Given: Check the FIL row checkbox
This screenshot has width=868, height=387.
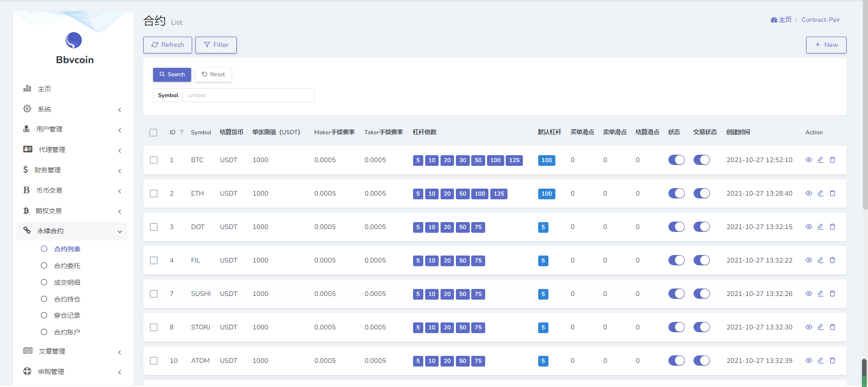Looking at the screenshot, I should pos(154,261).
